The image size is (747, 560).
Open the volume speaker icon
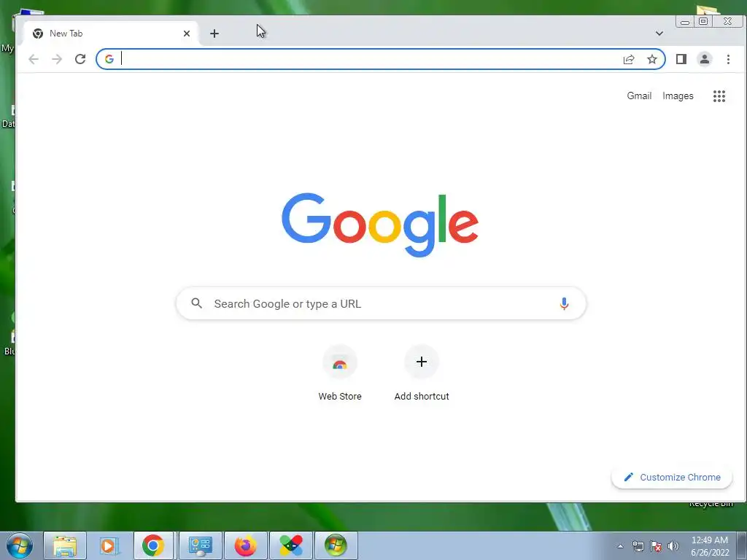tap(673, 546)
